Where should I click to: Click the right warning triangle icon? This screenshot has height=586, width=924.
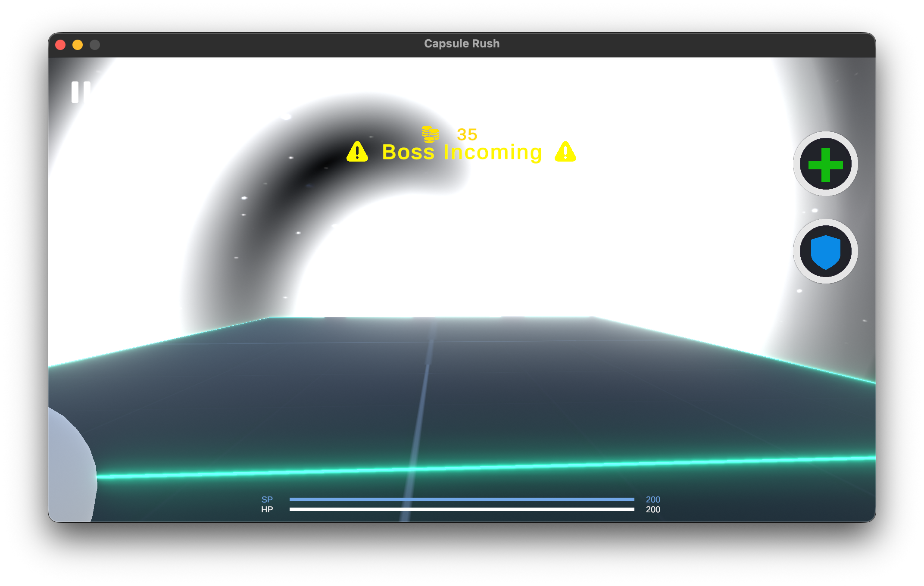[x=565, y=152]
